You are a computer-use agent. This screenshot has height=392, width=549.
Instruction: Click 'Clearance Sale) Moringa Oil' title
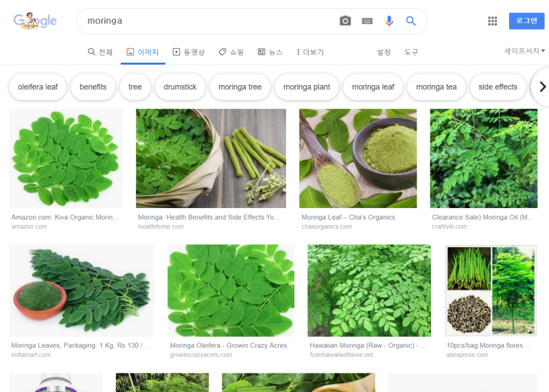[482, 217]
